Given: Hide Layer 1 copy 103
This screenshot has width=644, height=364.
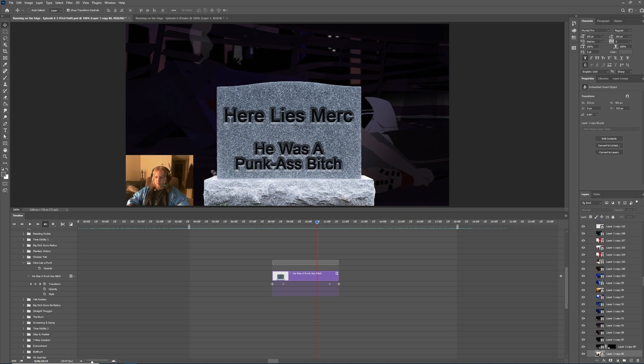Looking at the screenshot, I should click(x=583, y=276).
